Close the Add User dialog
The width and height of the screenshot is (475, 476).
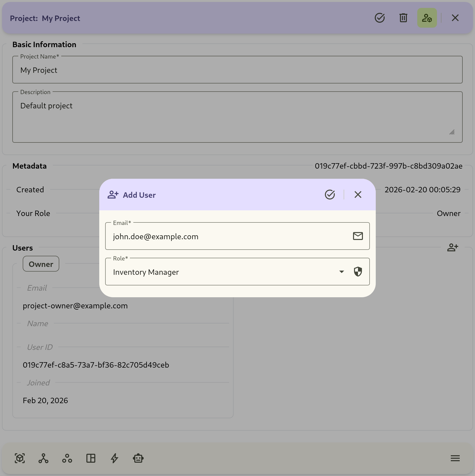pyautogui.click(x=358, y=195)
